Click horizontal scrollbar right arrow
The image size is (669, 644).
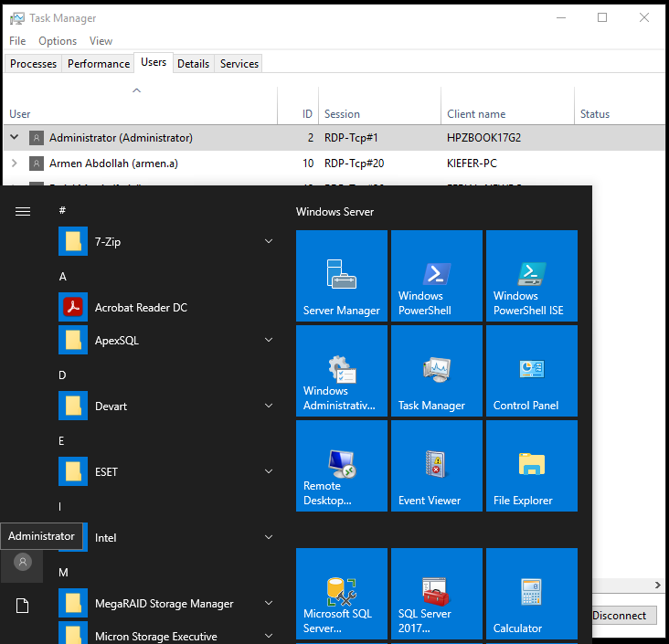click(x=658, y=586)
